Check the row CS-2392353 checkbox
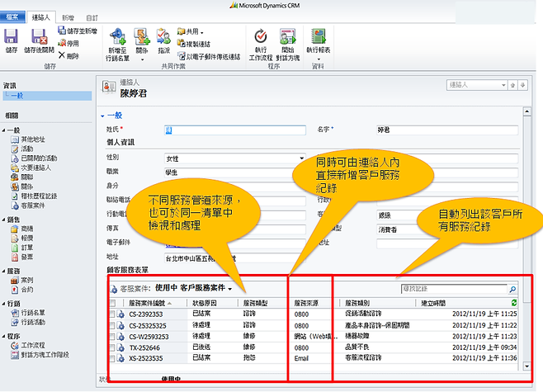The image size is (543, 392). tap(112, 314)
